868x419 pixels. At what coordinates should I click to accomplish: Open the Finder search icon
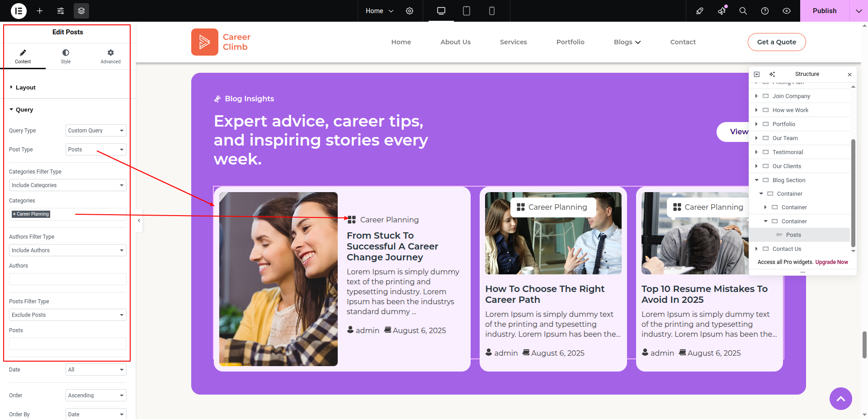tap(743, 11)
